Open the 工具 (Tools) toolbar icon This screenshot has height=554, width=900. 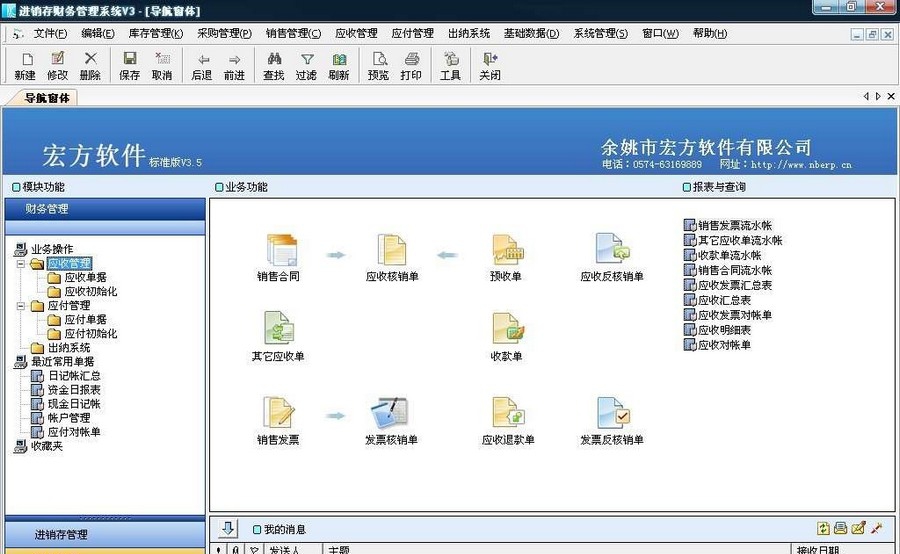click(x=451, y=65)
